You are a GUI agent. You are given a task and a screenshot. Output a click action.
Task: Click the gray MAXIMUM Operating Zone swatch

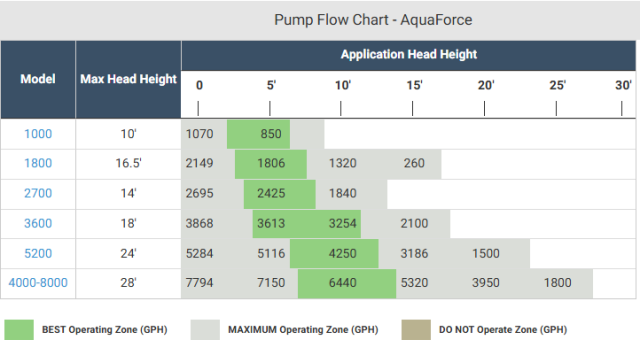coord(205,330)
